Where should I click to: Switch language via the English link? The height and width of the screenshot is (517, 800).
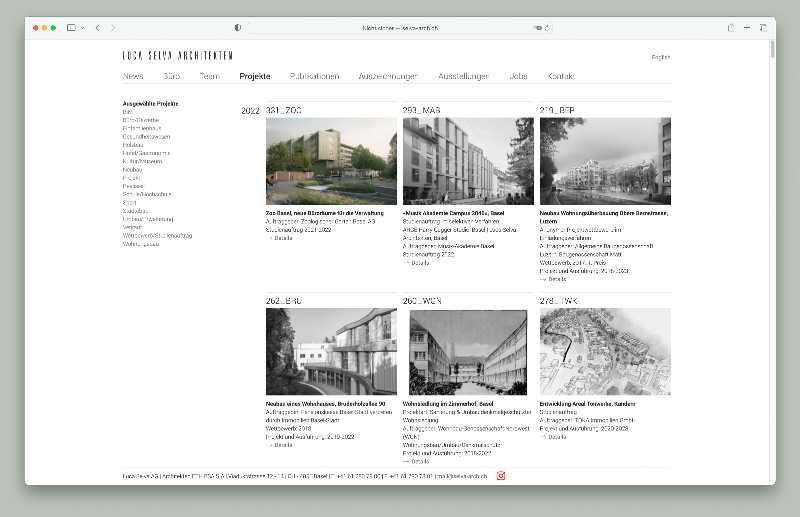660,58
